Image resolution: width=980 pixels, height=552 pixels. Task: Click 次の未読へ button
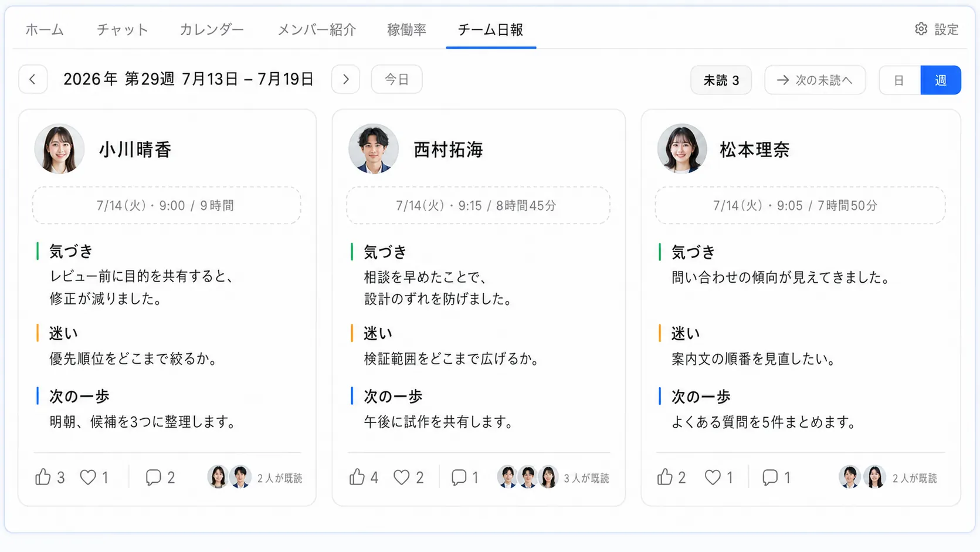[x=815, y=80]
